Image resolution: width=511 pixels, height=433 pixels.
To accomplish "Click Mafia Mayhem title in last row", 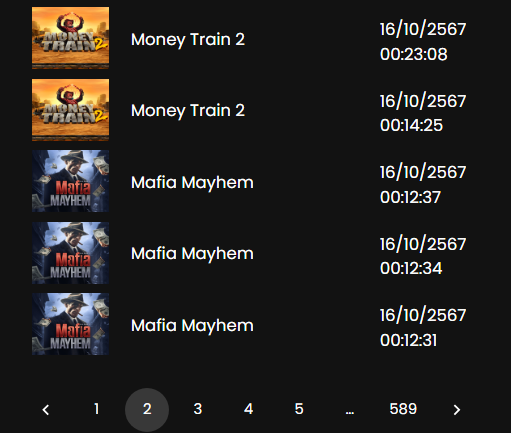I will click(x=192, y=326).
